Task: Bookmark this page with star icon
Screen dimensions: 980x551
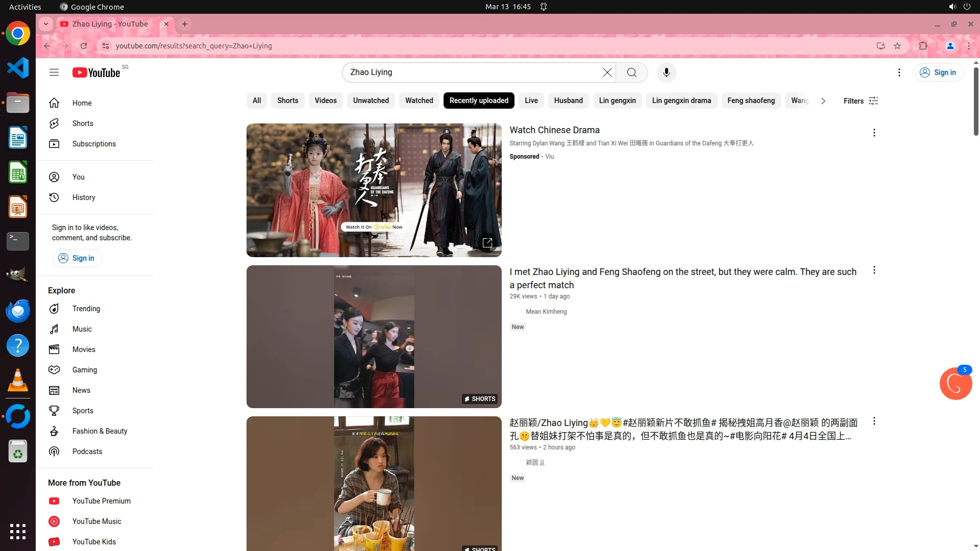Action: [x=897, y=46]
